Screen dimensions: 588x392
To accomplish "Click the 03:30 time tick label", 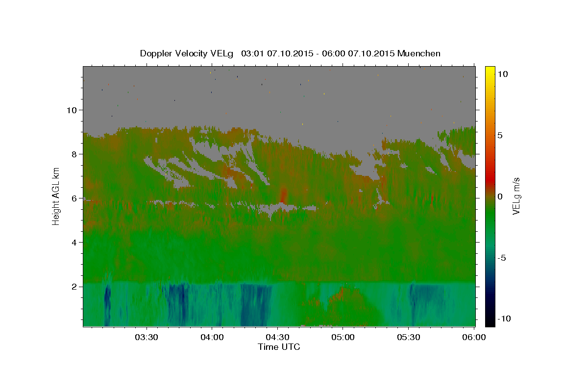I will click(147, 338).
